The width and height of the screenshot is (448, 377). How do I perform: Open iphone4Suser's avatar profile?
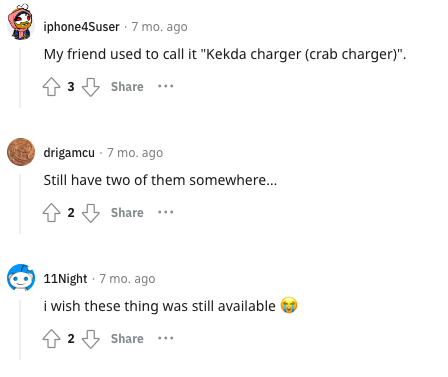click(x=21, y=23)
